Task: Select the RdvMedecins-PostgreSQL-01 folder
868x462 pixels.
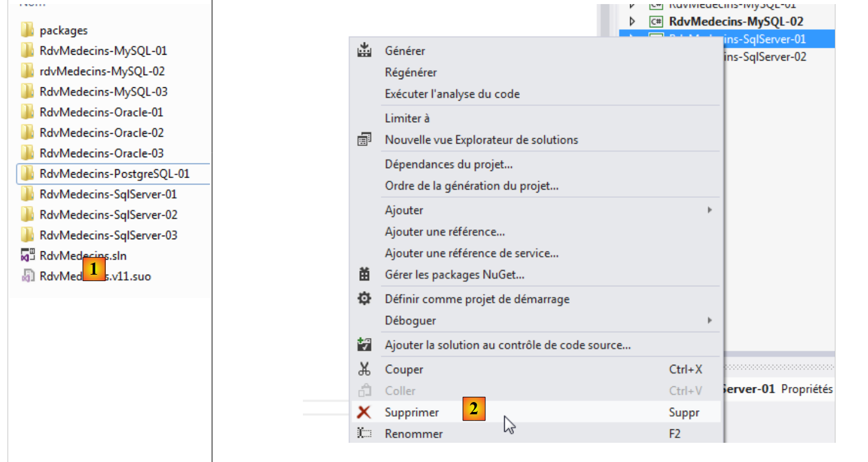Action: pos(114,173)
